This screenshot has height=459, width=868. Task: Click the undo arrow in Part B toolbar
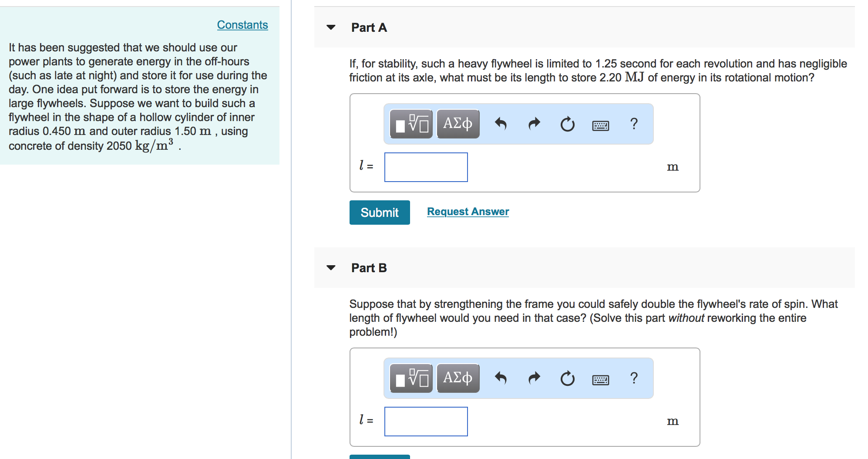click(501, 378)
